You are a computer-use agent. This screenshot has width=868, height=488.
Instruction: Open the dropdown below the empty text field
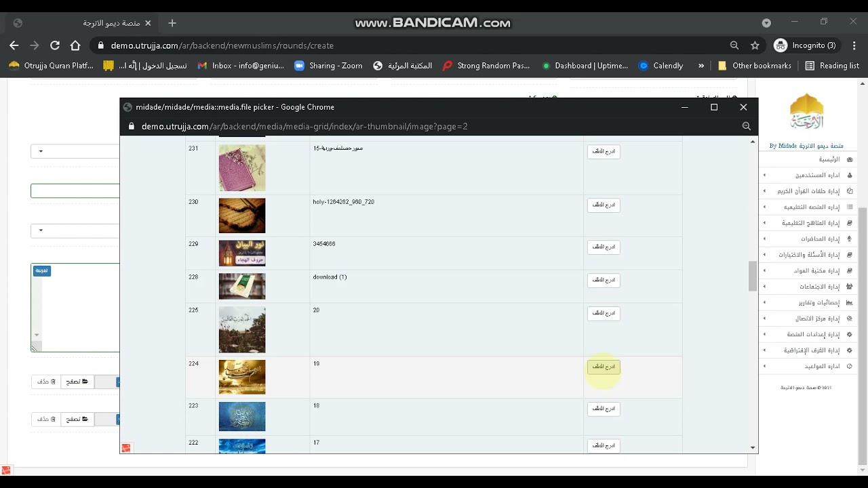tap(75, 230)
